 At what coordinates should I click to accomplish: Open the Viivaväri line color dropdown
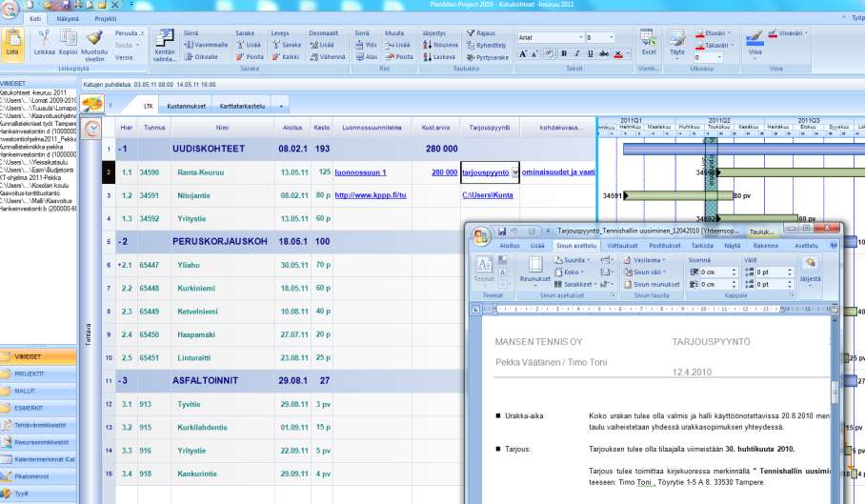pyautogui.click(x=788, y=33)
